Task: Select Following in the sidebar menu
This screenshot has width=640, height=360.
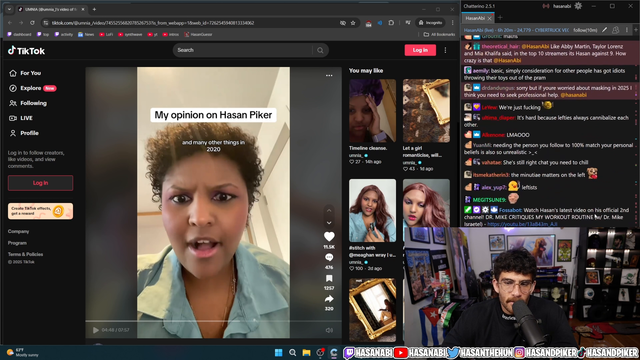Action: [x=28, y=103]
